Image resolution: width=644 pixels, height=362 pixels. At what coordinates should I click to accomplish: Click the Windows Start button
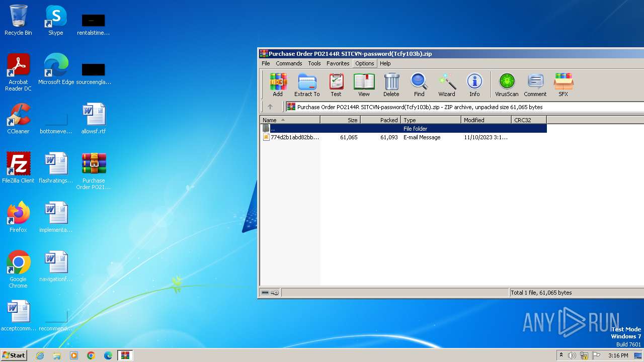coord(14,355)
